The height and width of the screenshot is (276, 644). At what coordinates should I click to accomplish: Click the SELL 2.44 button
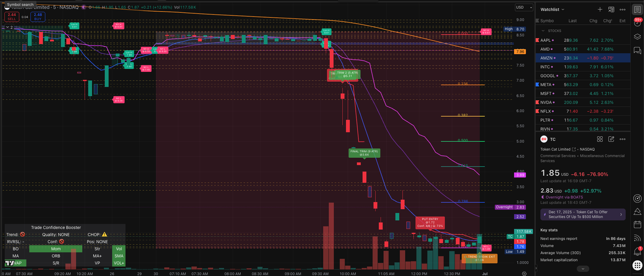[11, 17]
